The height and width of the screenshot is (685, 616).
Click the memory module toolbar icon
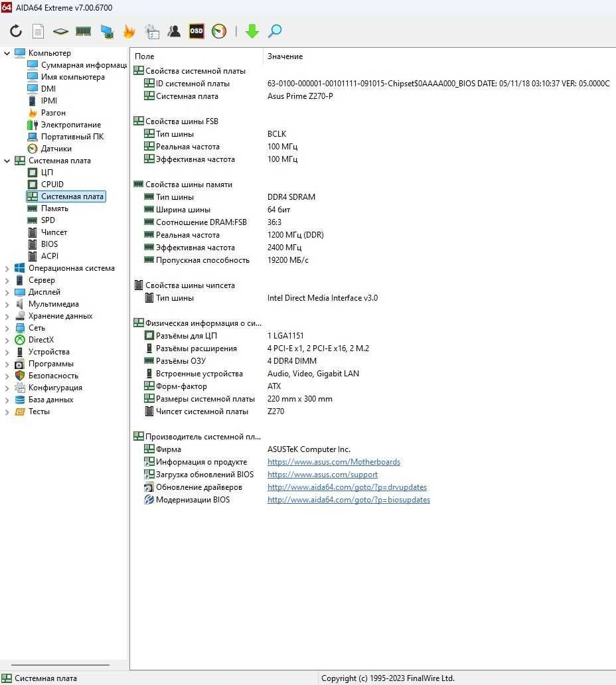[x=84, y=31]
